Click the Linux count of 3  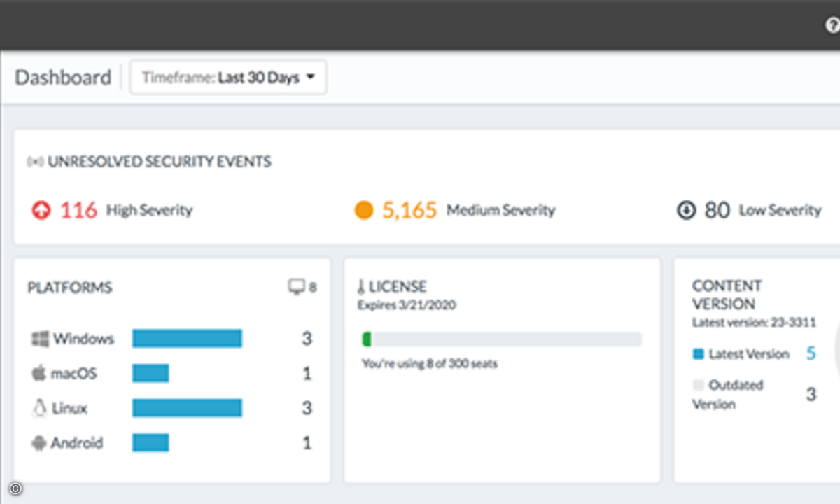point(307,408)
